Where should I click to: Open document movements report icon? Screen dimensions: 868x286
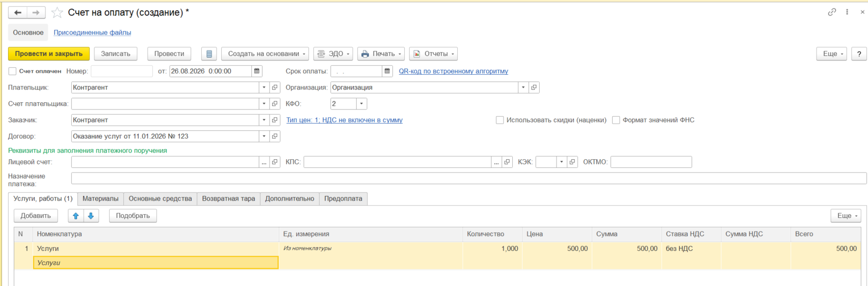point(209,54)
